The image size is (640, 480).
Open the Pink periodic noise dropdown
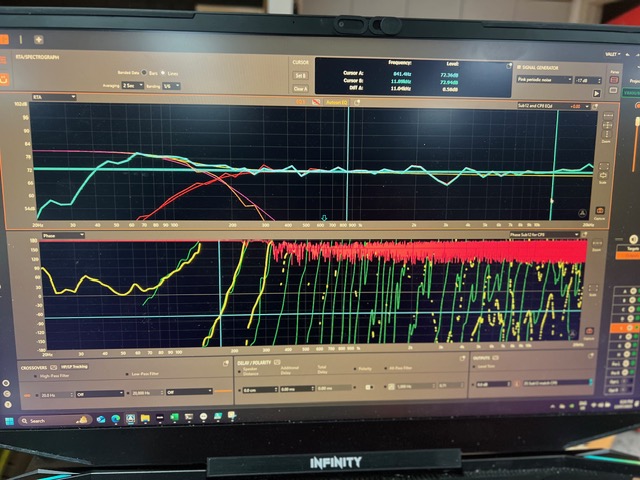[x=543, y=78]
